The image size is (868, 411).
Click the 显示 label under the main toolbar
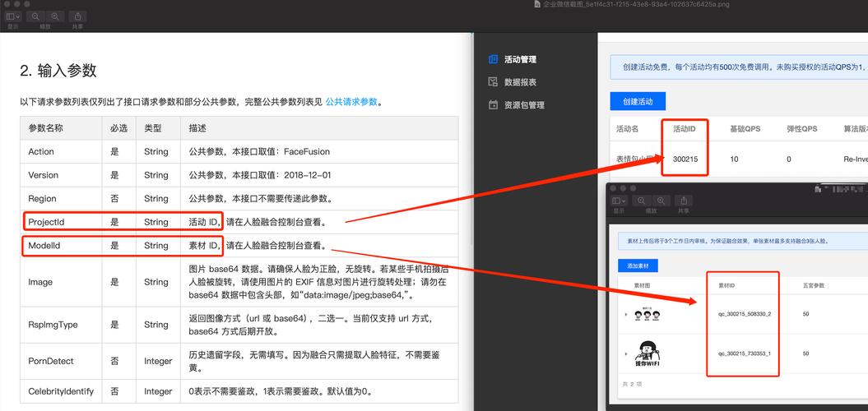tap(12, 26)
